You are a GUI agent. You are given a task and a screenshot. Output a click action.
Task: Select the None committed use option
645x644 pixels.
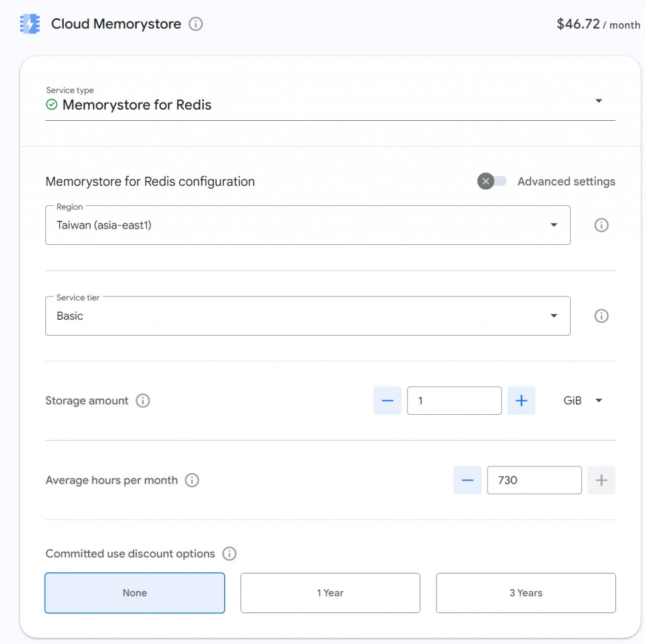(x=135, y=592)
